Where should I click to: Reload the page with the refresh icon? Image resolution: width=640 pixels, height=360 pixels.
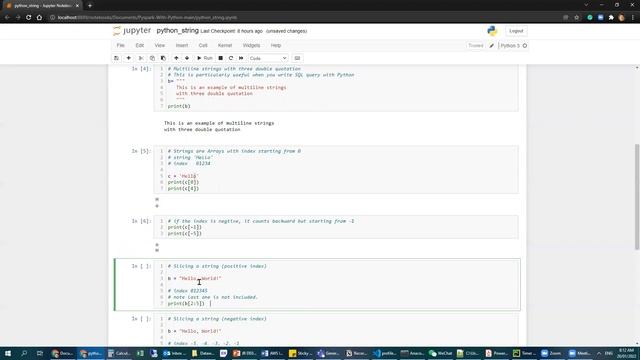tap(29, 18)
